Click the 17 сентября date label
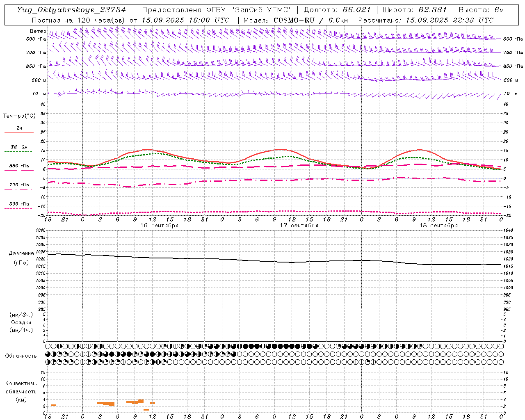 tap(299, 226)
